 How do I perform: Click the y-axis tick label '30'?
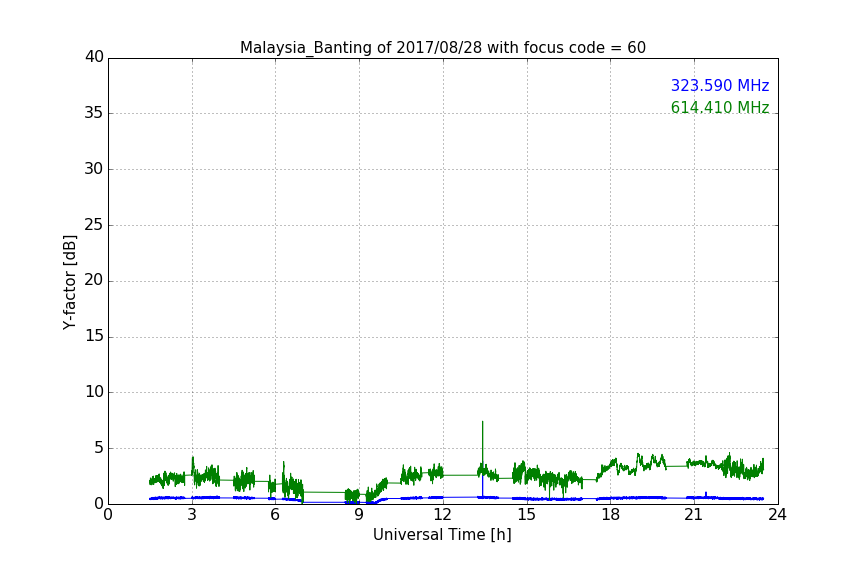click(x=94, y=169)
